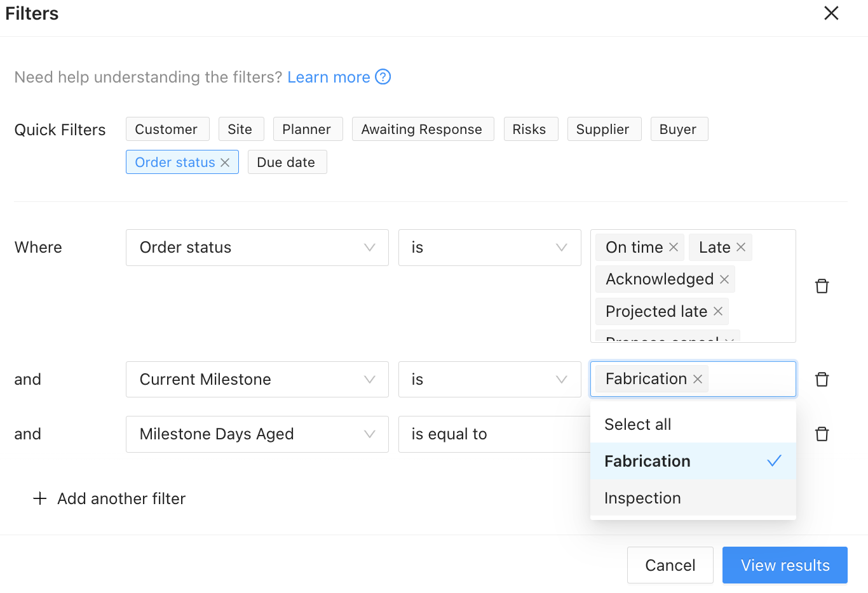The height and width of the screenshot is (593, 868).
Task: Choose Select all in milestone options
Action: click(x=693, y=424)
